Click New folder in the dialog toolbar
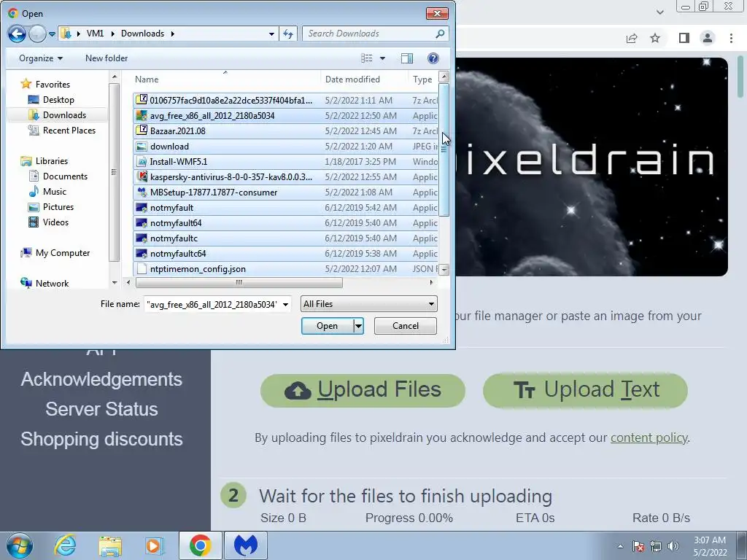 pos(107,58)
